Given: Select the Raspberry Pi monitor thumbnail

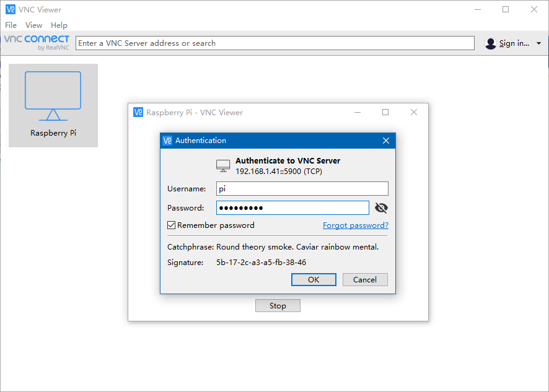Looking at the screenshot, I should [53, 96].
